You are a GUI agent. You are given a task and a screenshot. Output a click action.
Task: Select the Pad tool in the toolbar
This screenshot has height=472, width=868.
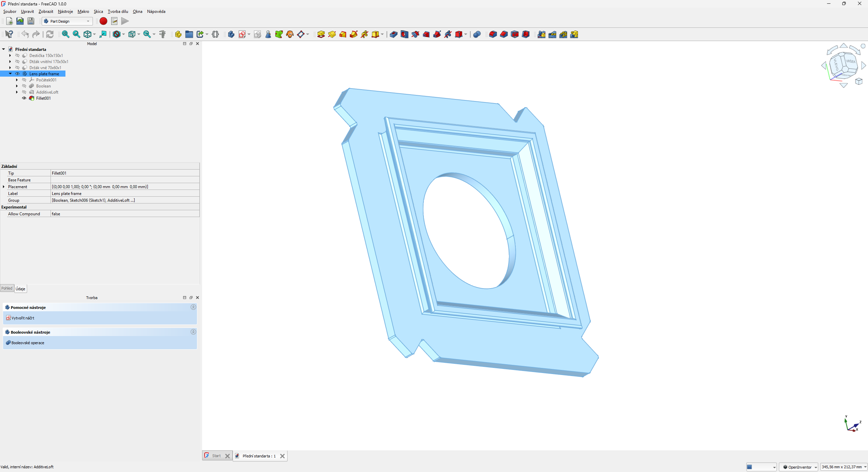[x=320, y=34]
